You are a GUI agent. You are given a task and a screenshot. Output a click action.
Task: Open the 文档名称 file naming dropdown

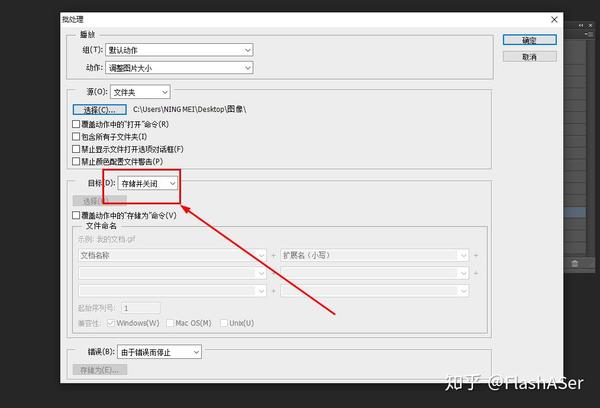click(172, 255)
